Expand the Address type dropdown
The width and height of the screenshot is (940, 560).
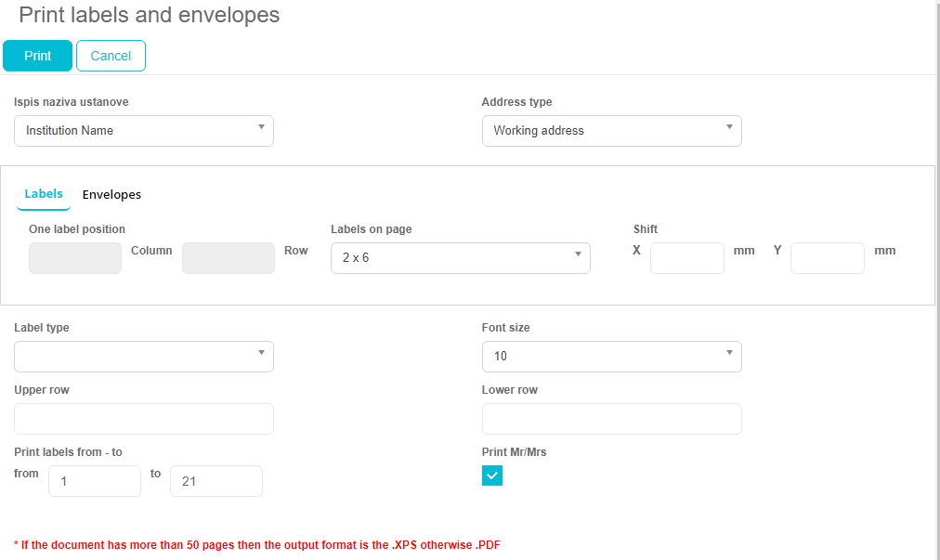click(610, 131)
